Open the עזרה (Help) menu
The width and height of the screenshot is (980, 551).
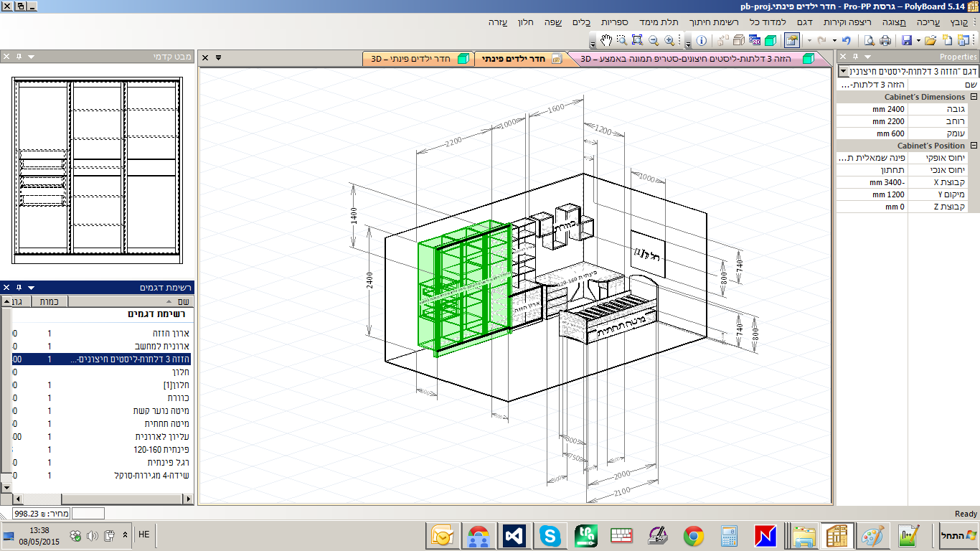(498, 22)
